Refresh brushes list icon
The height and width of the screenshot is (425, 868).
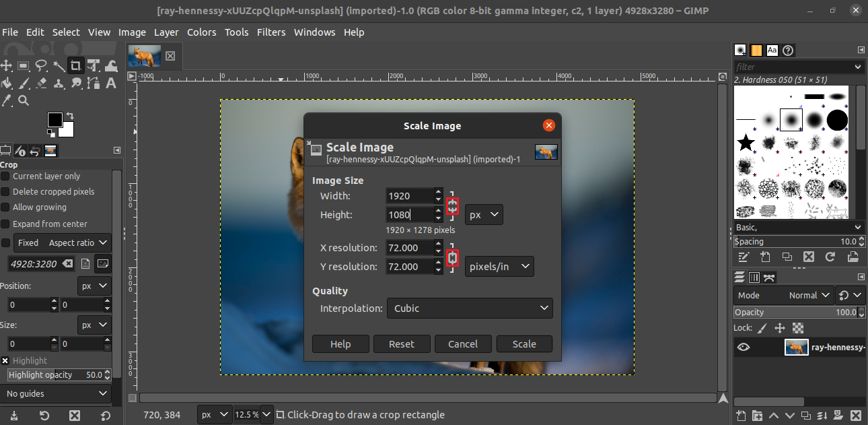click(x=830, y=257)
